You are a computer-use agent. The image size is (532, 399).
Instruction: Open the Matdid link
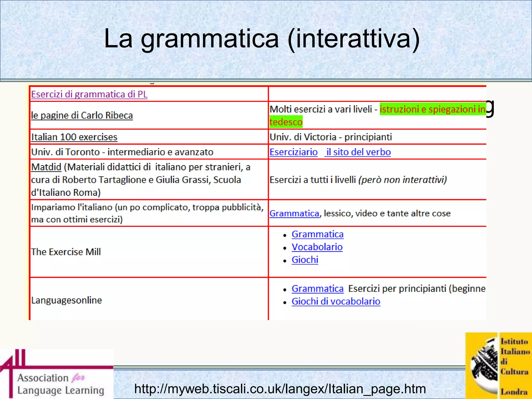[46, 167]
